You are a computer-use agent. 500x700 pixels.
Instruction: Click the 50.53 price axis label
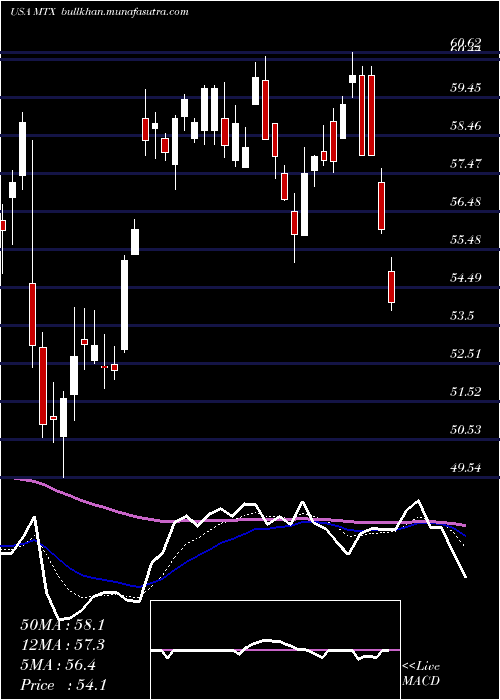[x=466, y=430]
